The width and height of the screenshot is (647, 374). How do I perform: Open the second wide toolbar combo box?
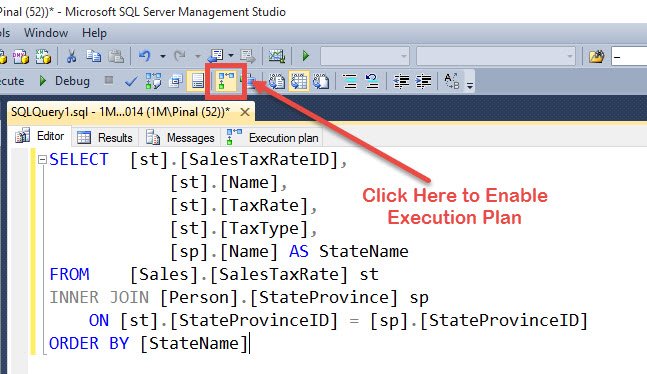tap(496, 56)
